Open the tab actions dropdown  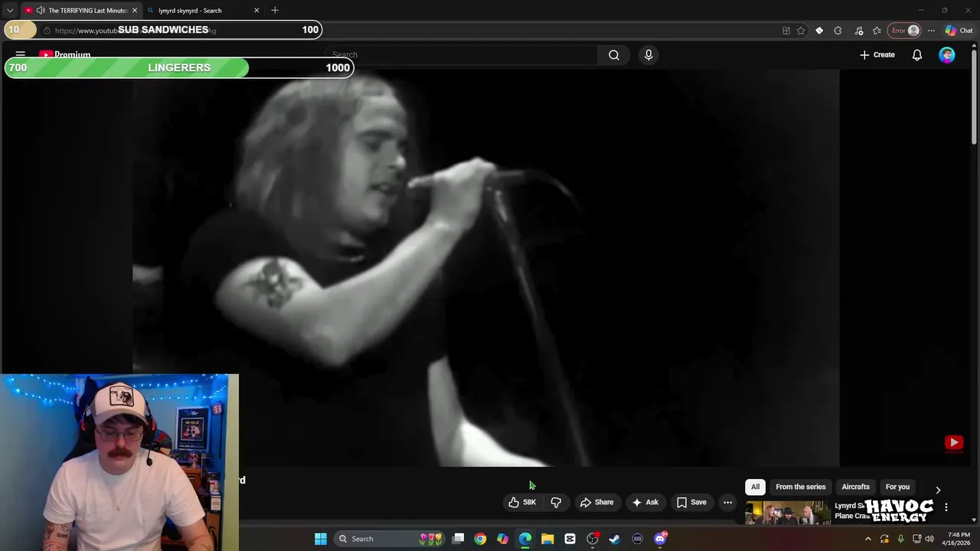tap(10, 11)
